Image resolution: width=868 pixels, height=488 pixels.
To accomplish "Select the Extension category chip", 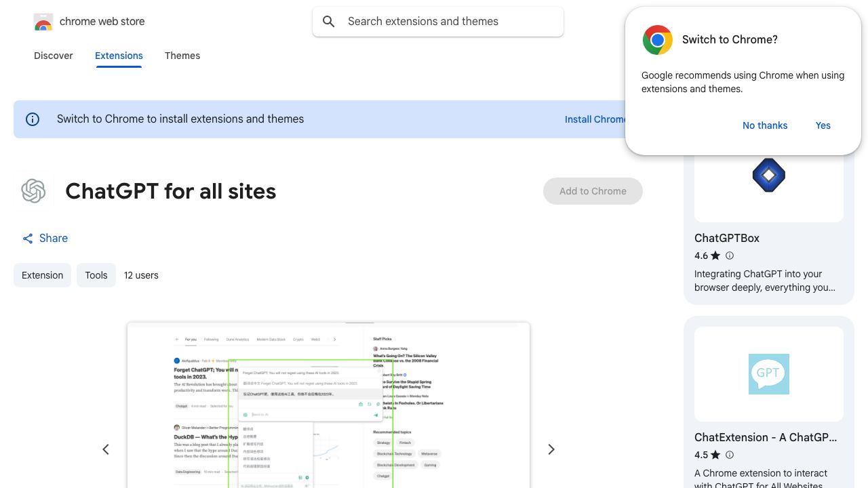I will pyautogui.click(x=42, y=275).
